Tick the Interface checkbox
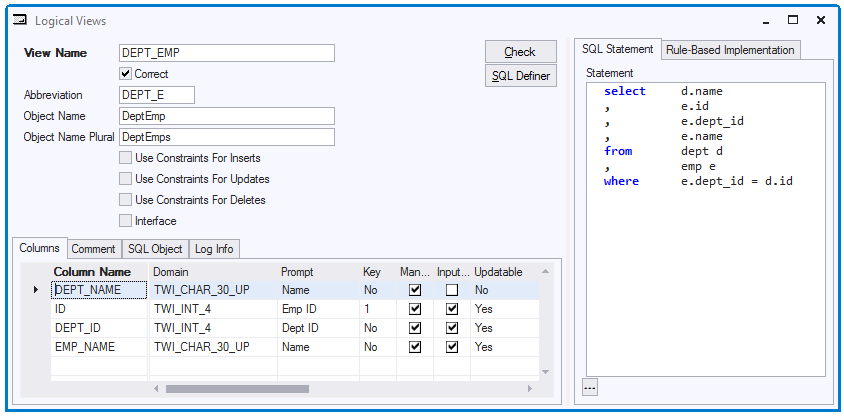 tap(125, 221)
